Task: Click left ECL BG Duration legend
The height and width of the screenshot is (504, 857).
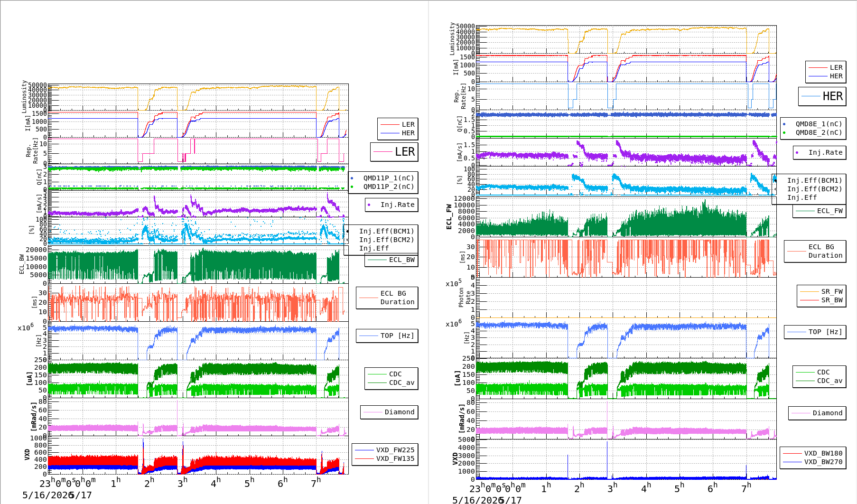Action: coord(387,298)
